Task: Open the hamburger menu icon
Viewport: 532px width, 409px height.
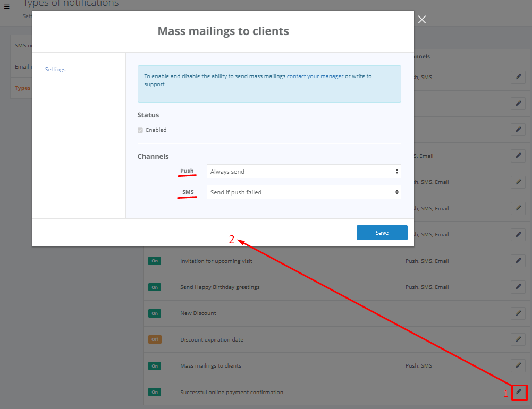Action: click(x=6, y=6)
